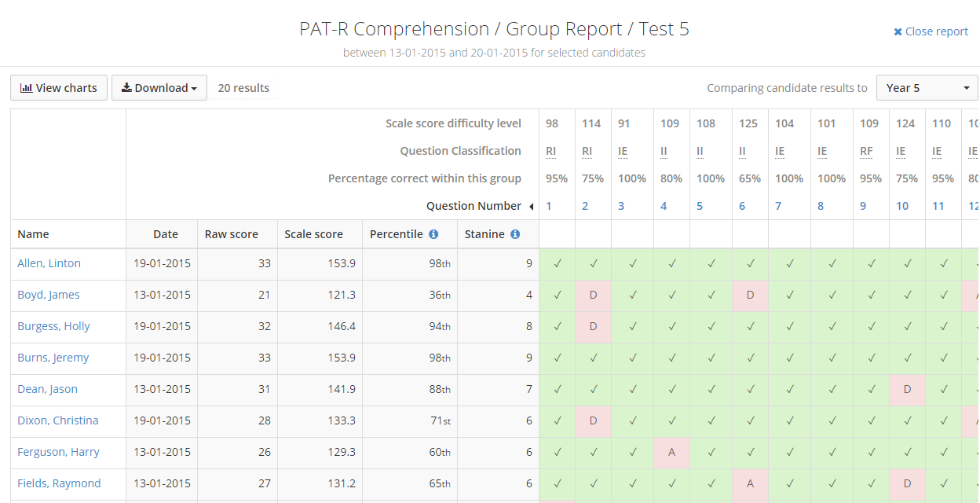Sort by Date column header

[166, 234]
